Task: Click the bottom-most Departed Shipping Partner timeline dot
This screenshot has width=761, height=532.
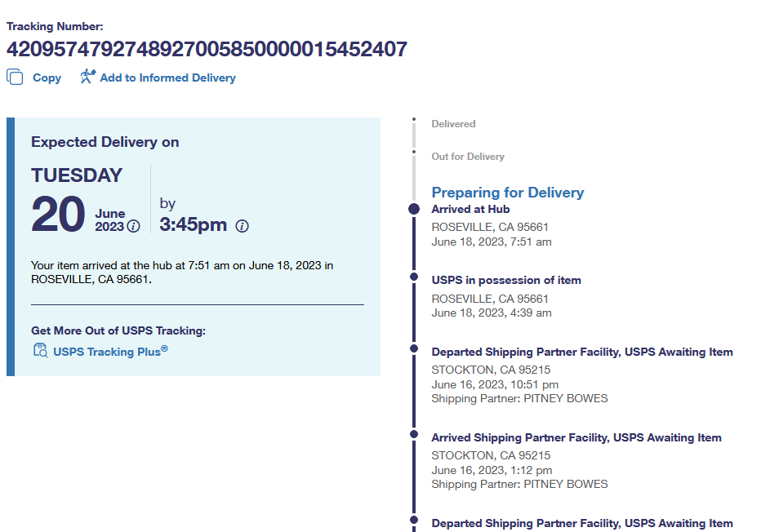Action: pyautogui.click(x=414, y=520)
